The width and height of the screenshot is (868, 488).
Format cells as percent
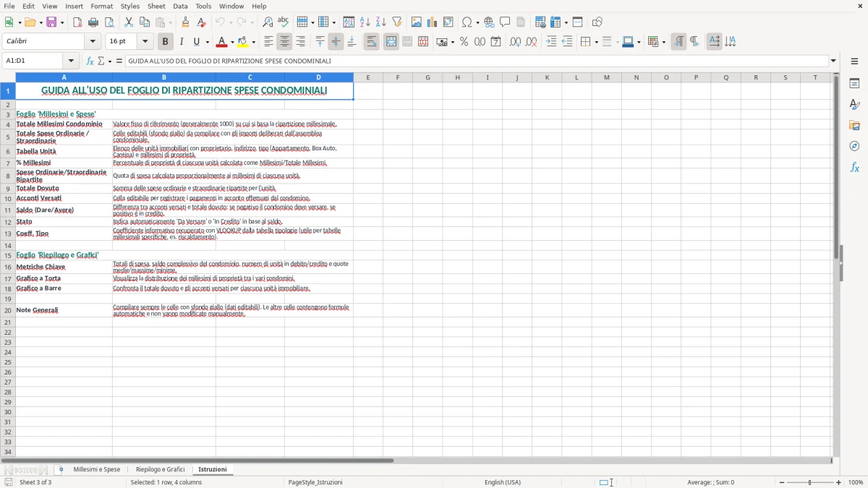[464, 42]
